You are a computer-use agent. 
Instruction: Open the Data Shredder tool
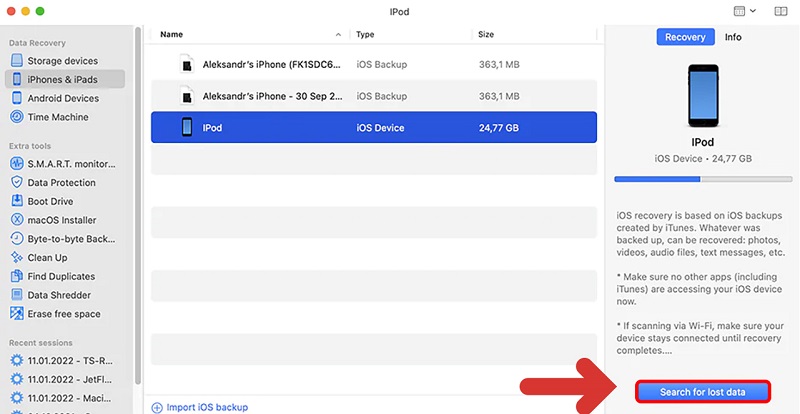point(58,295)
